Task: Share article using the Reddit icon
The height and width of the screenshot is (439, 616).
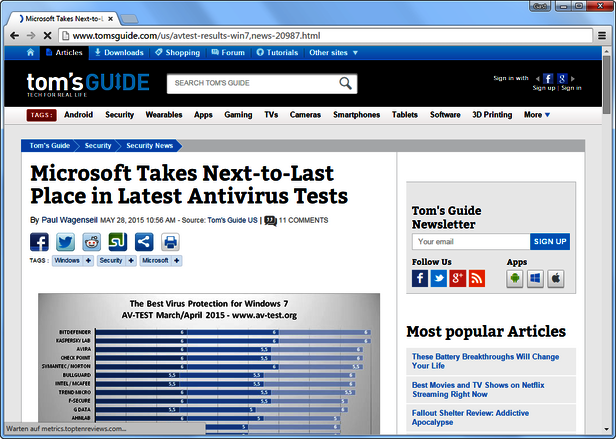Action: pyautogui.click(x=92, y=242)
